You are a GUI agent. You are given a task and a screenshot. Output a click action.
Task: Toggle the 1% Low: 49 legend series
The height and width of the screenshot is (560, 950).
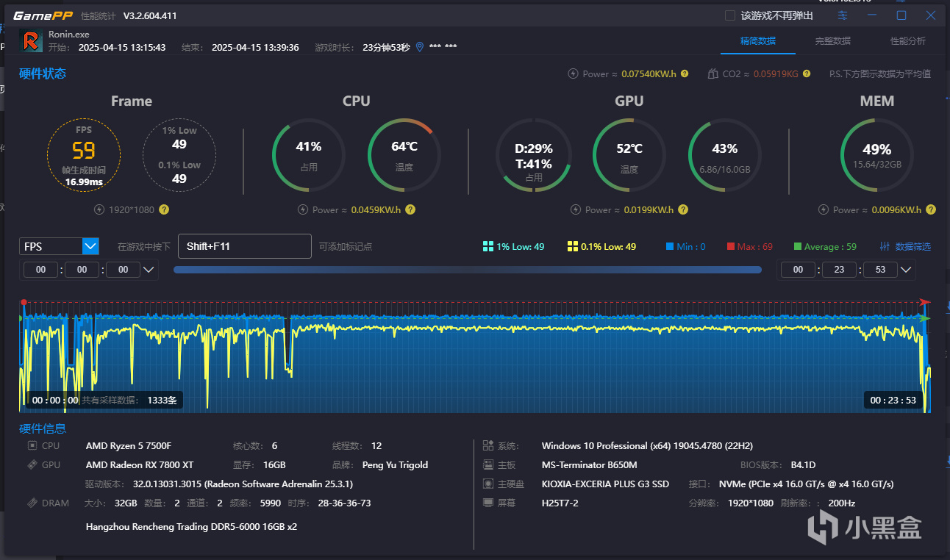tap(513, 246)
